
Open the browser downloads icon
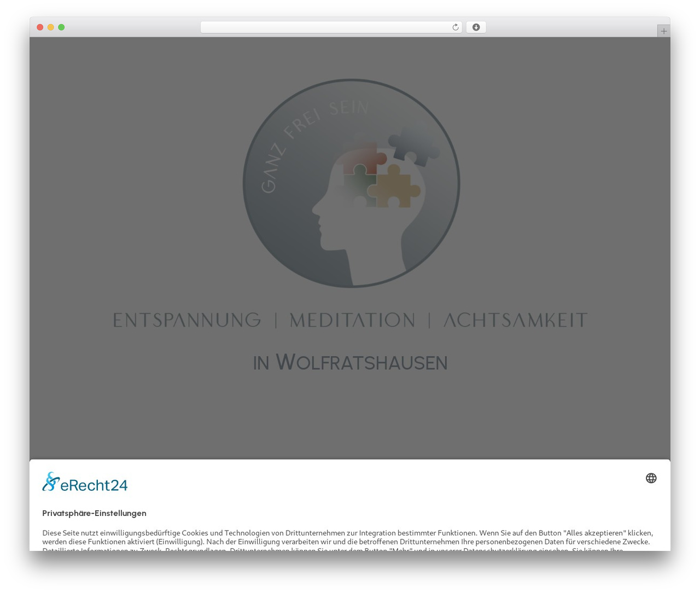coord(476,27)
